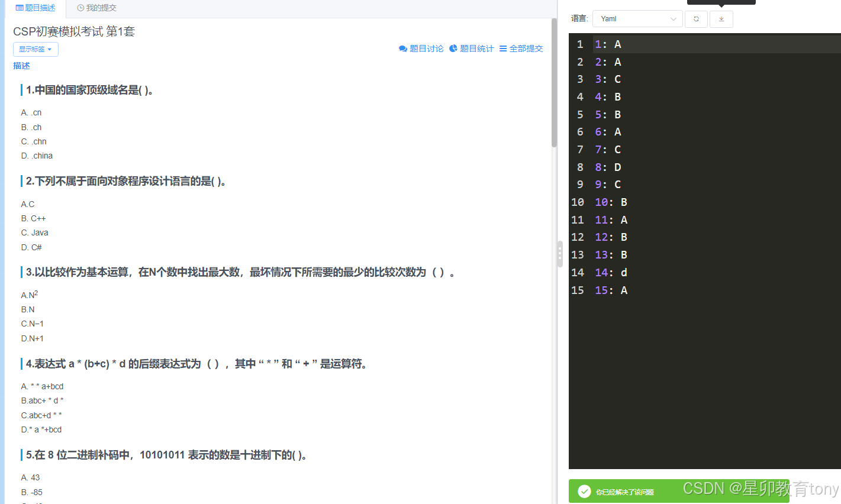Screen dimensions: 841x504
Task: Click the '语言:' label
Action: (x=579, y=19)
